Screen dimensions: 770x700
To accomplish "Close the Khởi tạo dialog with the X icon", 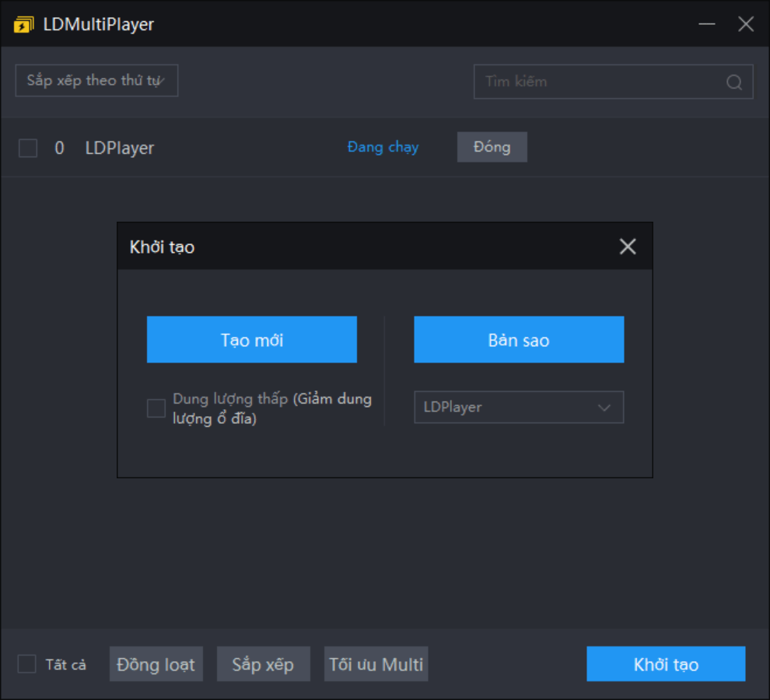I will (627, 246).
